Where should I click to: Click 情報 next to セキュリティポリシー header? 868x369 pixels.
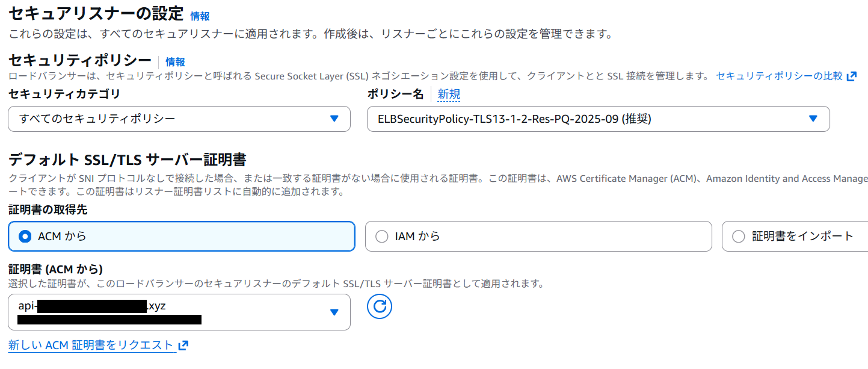pos(176,61)
